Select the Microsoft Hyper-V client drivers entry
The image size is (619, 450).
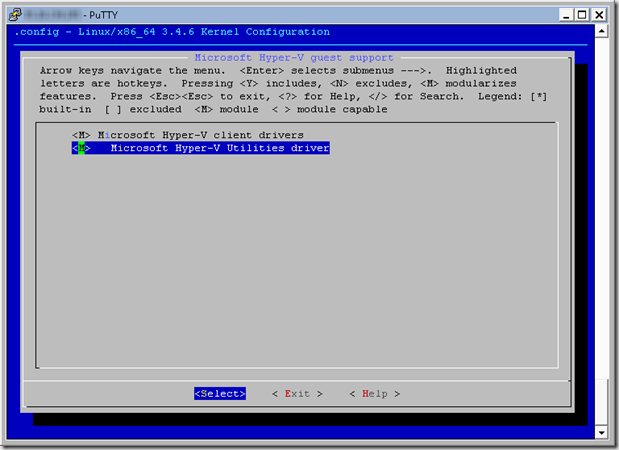(x=188, y=135)
